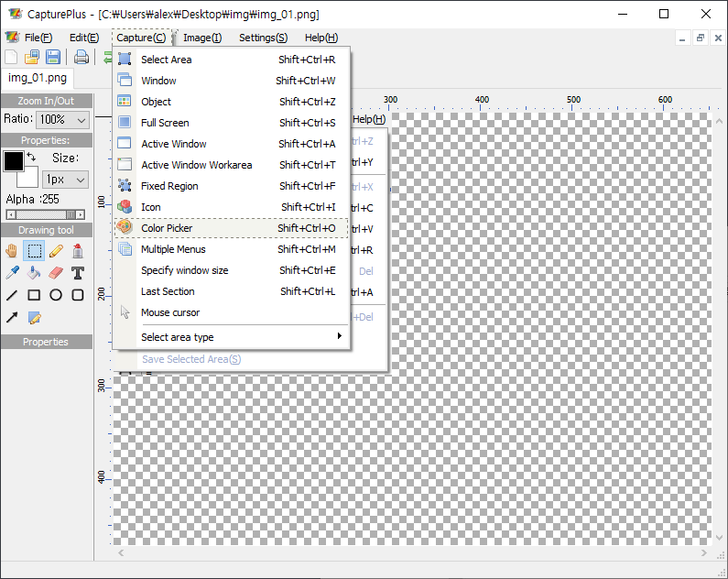Select the Eraser tool
The width and height of the screenshot is (728, 579).
pyautogui.click(x=56, y=272)
